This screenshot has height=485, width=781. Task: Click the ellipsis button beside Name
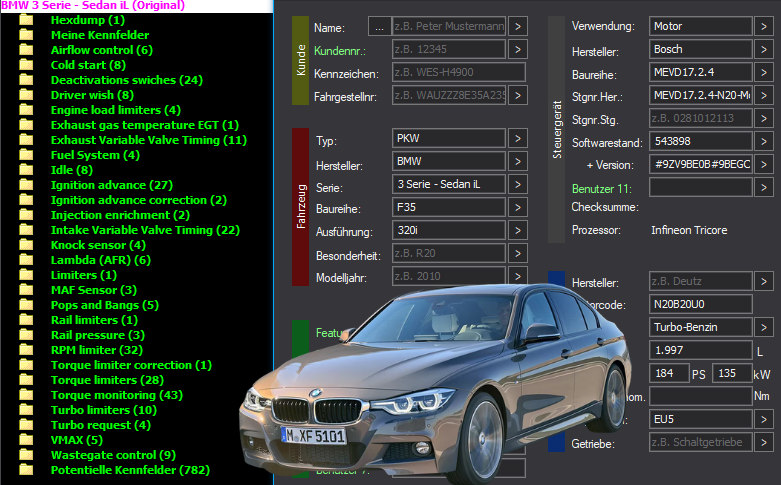pos(380,26)
